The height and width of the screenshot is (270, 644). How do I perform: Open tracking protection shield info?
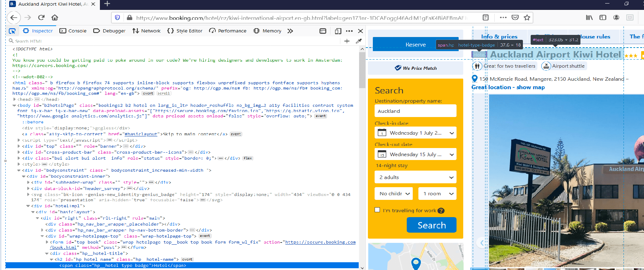(x=118, y=18)
